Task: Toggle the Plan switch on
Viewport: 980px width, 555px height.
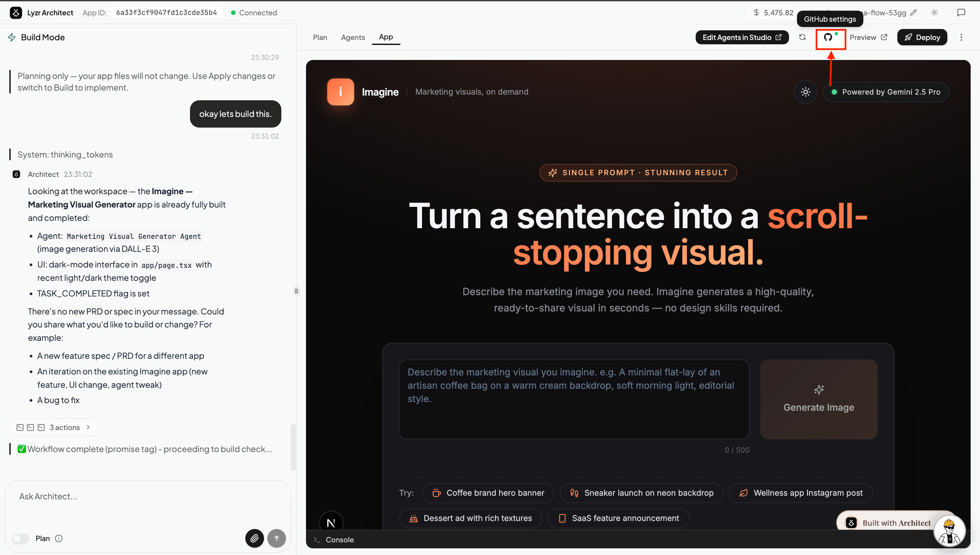Action: [x=20, y=539]
